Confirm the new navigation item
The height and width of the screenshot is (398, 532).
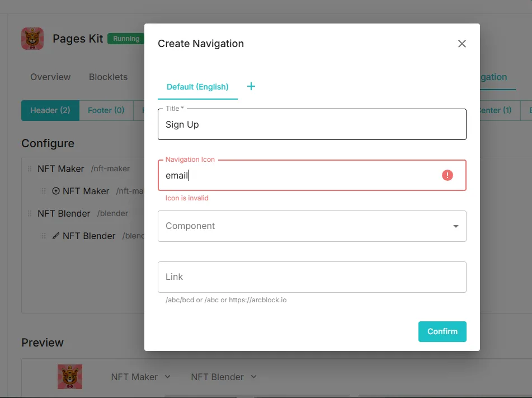(x=442, y=331)
